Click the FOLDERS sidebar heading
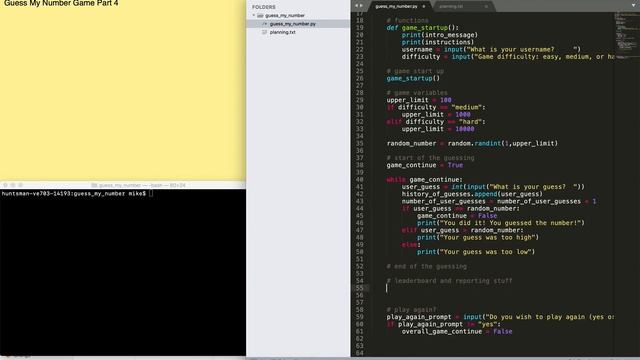Screen dimensions: 640x360 [264, 7]
